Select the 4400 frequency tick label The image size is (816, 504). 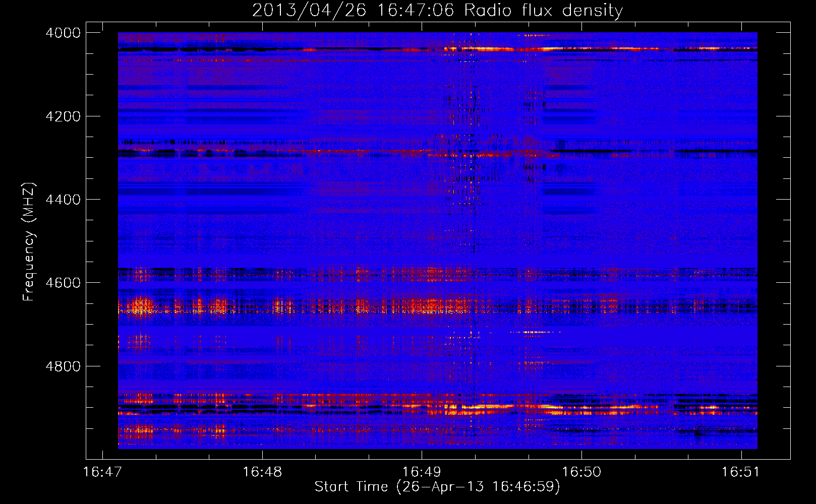63,200
